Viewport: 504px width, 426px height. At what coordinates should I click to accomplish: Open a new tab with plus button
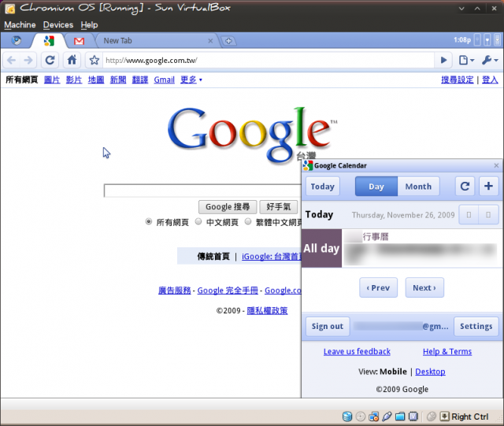(x=228, y=41)
